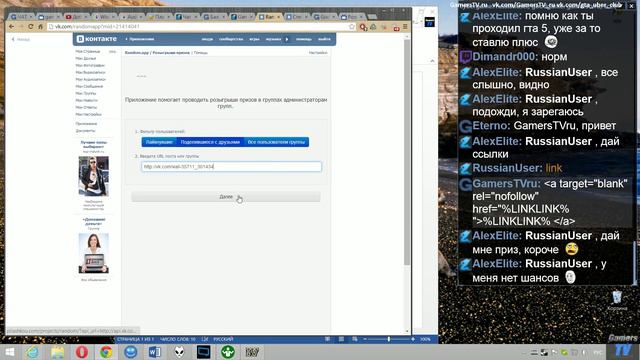Open blue smiley app in taskbar
Image resolution: width=640 pixels, height=360 pixels.
[131, 352]
